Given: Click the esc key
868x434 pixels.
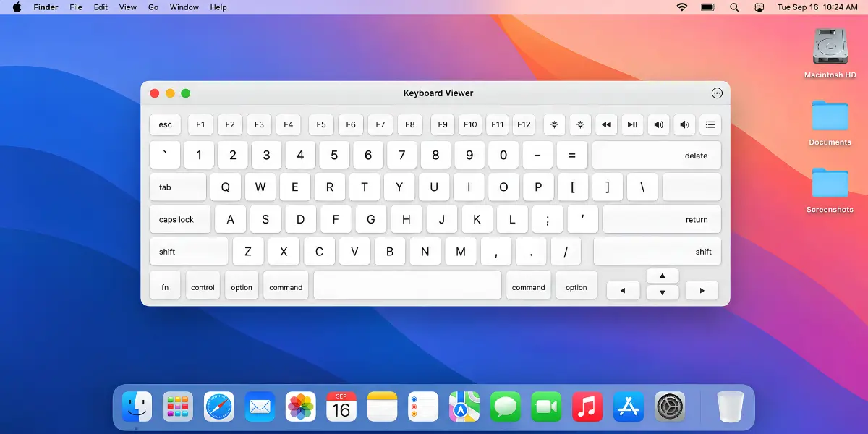Looking at the screenshot, I should pos(166,124).
